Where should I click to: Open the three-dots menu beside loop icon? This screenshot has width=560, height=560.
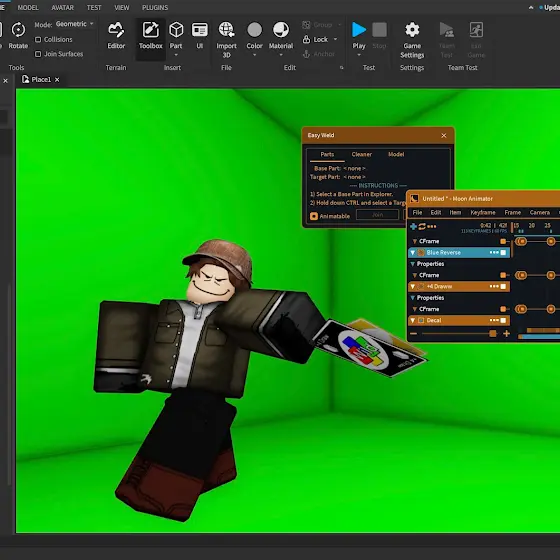431,226
